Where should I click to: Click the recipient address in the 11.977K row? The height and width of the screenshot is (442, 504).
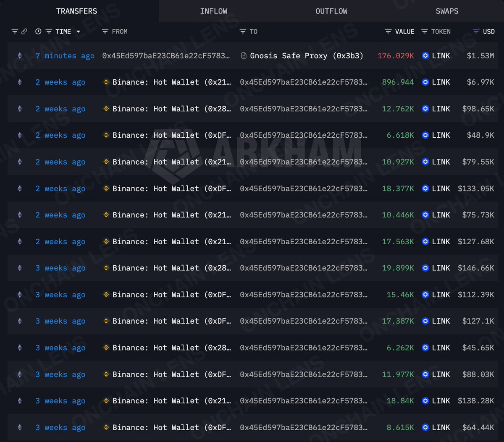point(304,374)
